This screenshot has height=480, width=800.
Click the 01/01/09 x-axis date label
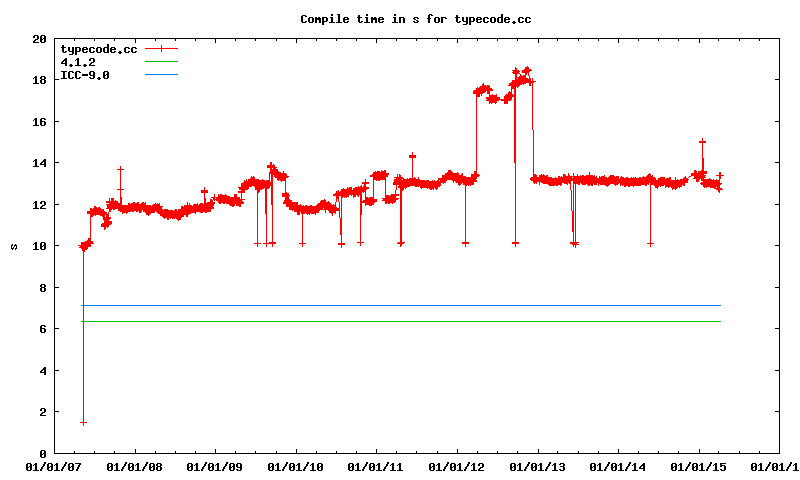(x=215, y=466)
